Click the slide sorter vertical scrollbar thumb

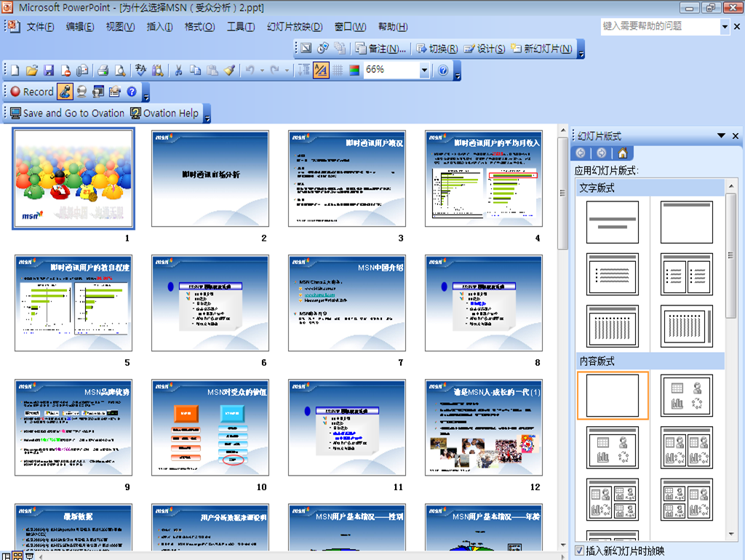coord(562,193)
